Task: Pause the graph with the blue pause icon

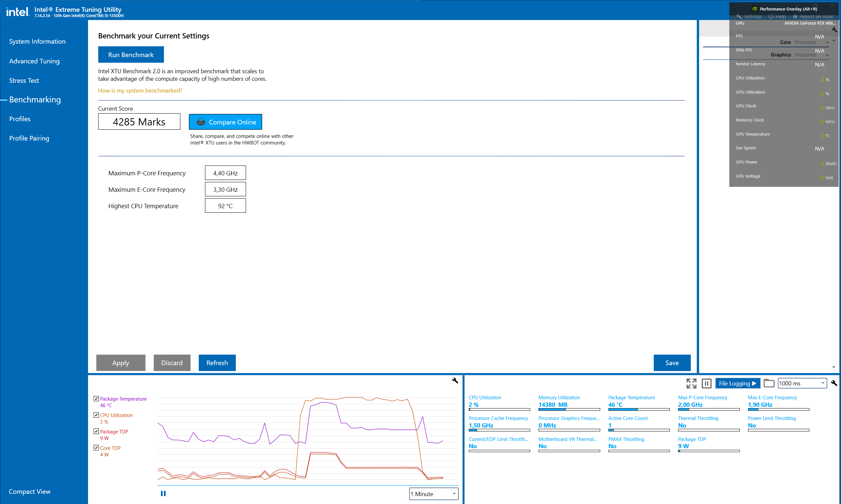Action: pyautogui.click(x=163, y=493)
